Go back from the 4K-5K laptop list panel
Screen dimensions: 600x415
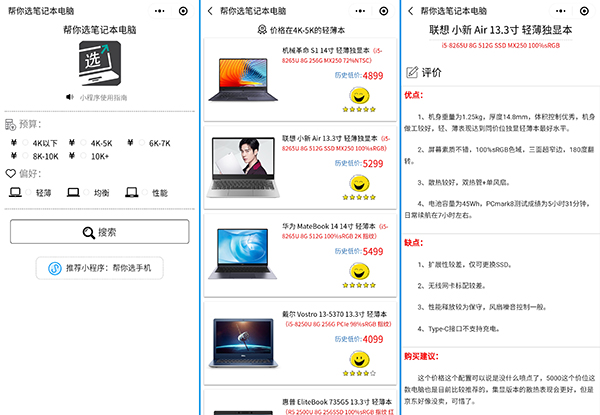pyautogui.click(x=210, y=11)
